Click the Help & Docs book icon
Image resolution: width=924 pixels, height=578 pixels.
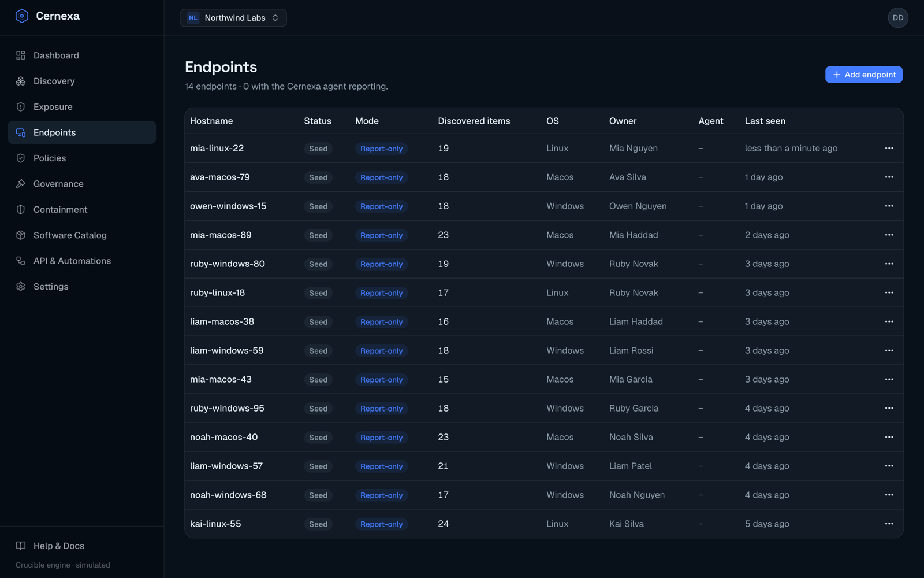(x=21, y=546)
